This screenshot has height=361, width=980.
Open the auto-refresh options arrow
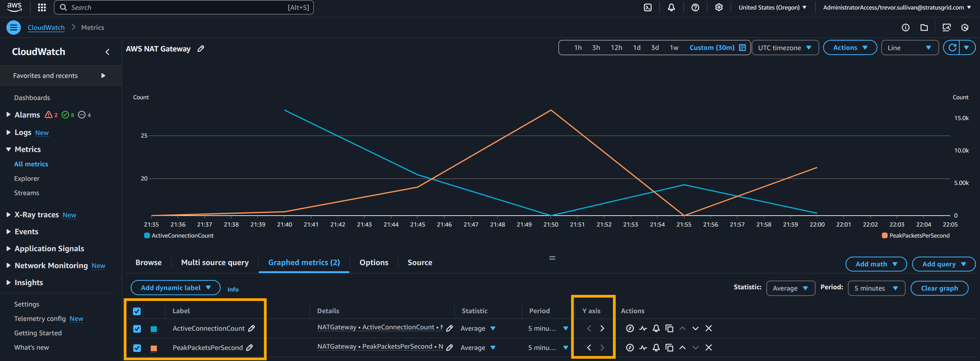(967, 48)
